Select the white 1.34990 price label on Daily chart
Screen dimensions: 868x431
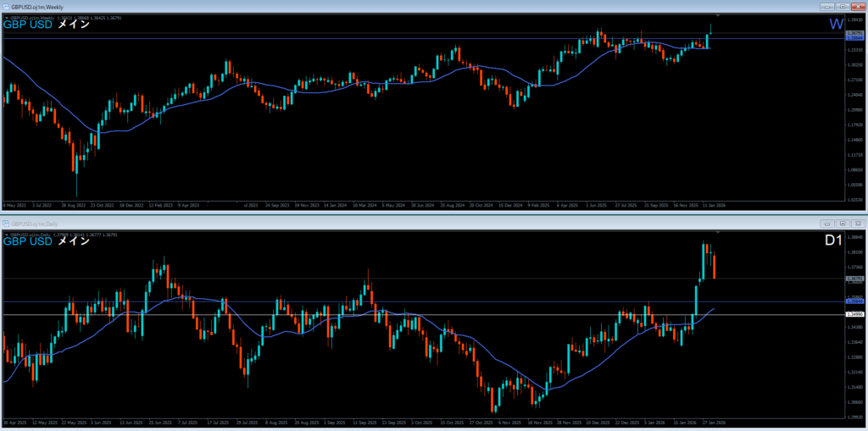click(855, 314)
